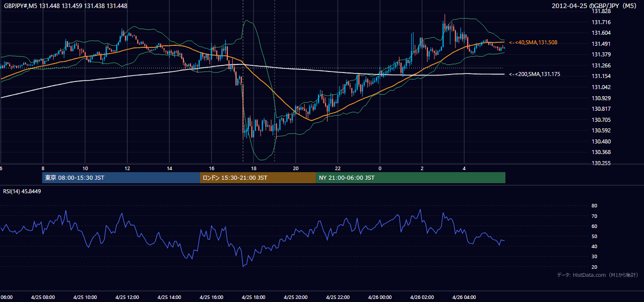This screenshot has width=644, height=302.
Task: Click the white 200 SMA label 131.175
Action: pos(535,74)
